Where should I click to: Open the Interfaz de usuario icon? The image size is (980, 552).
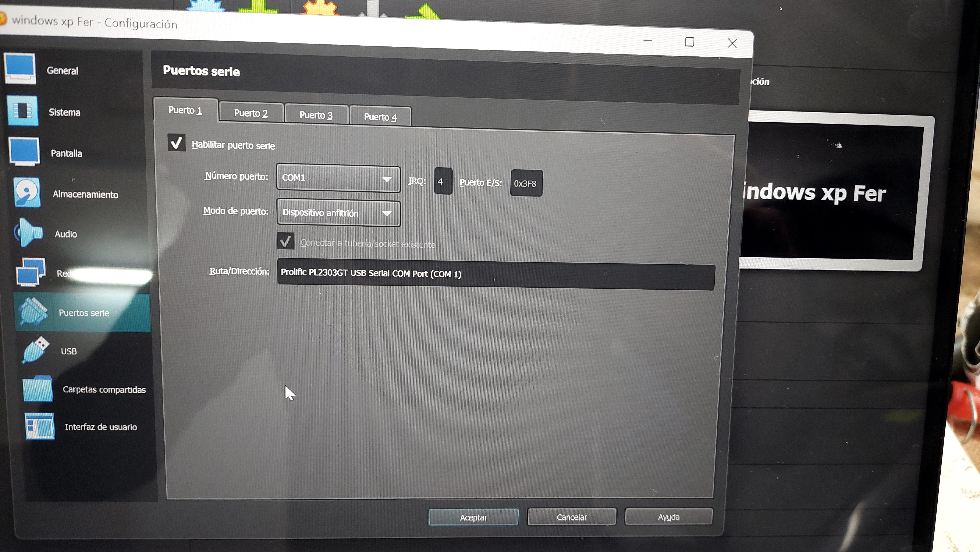(40, 427)
